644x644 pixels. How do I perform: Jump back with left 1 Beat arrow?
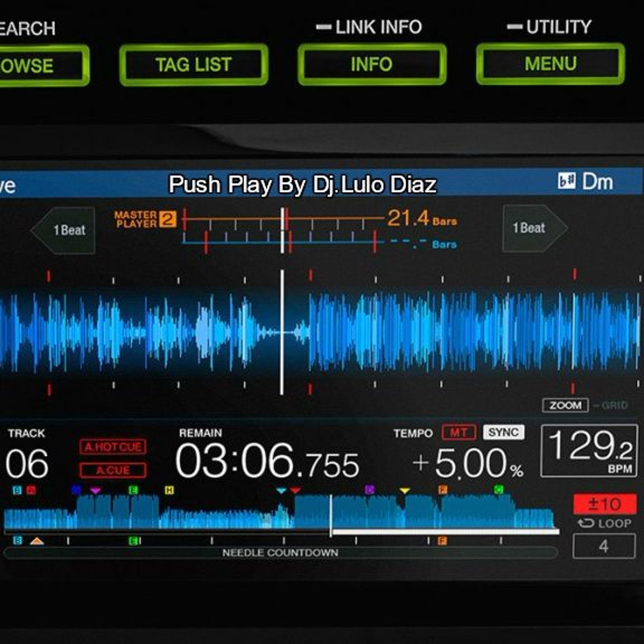[x=63, y=230]
